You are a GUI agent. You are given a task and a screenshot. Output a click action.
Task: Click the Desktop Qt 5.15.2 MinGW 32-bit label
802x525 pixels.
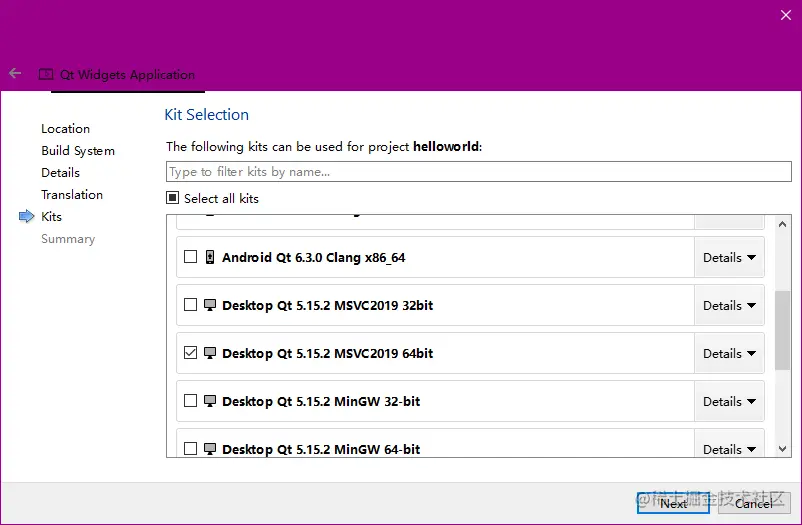point(321,402)
